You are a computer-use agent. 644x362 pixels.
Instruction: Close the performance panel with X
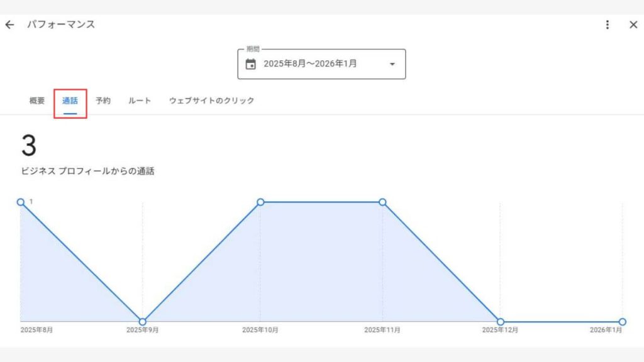point(633,25)
